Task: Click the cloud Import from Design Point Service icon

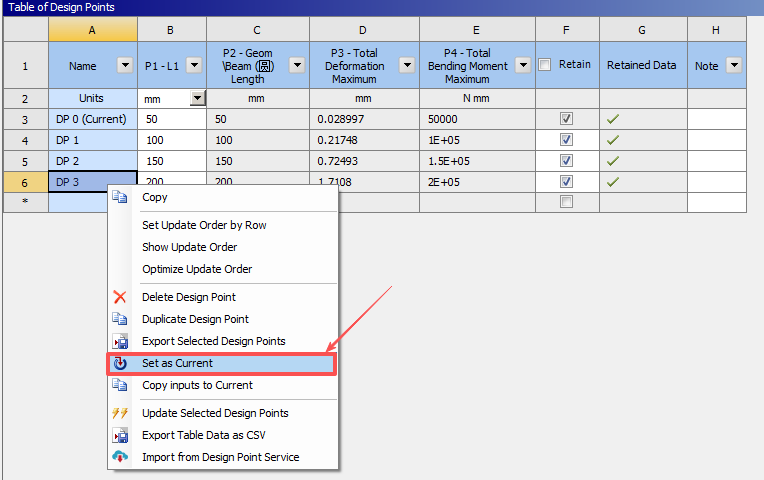Action: tap(120, 457)
